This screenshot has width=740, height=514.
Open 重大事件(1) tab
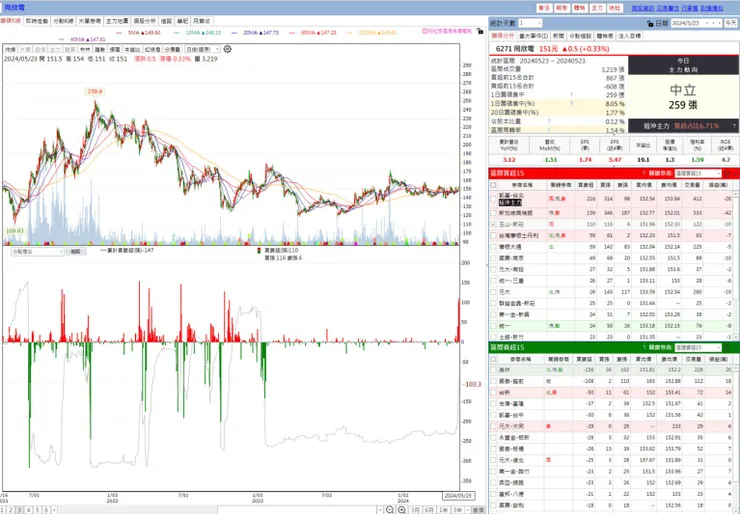click(534, 36)
